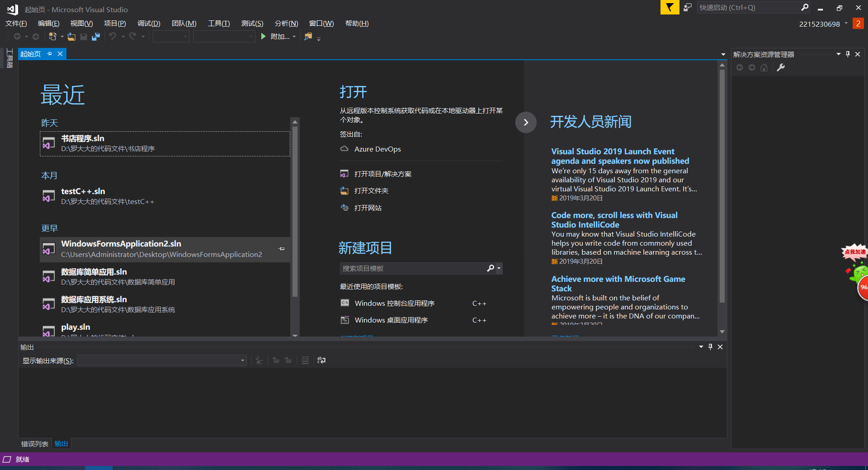Click the Solution Explorer back arrow icon

(x=740, y=67)
